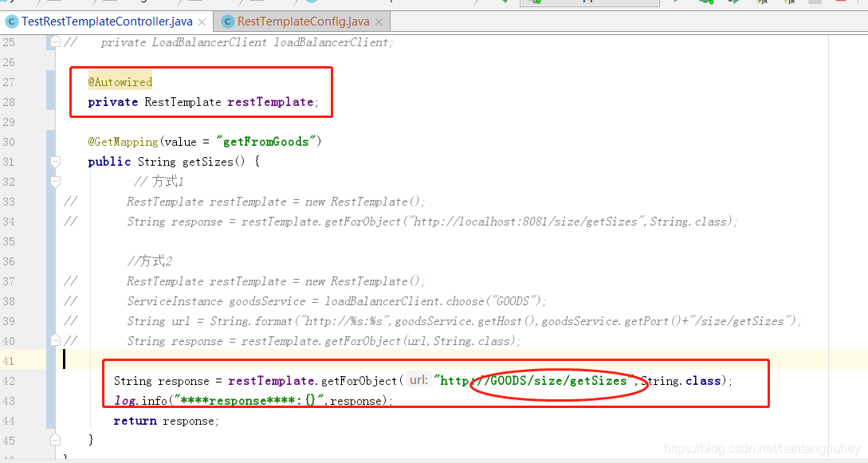Click the class icon on TestRestTemplateController.java tab
Screen dimensions: 868x463
(12, 22)
